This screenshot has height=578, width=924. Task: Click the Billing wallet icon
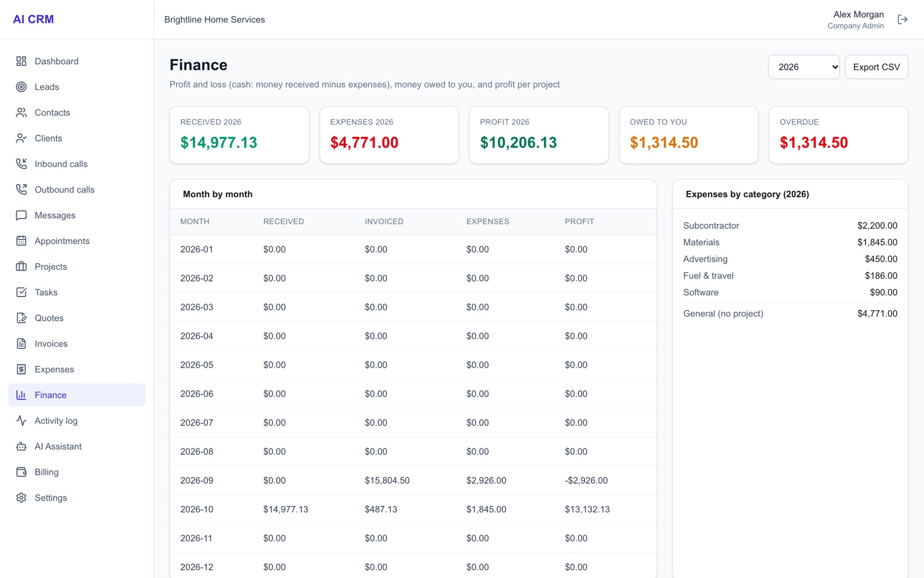[21, 472]
